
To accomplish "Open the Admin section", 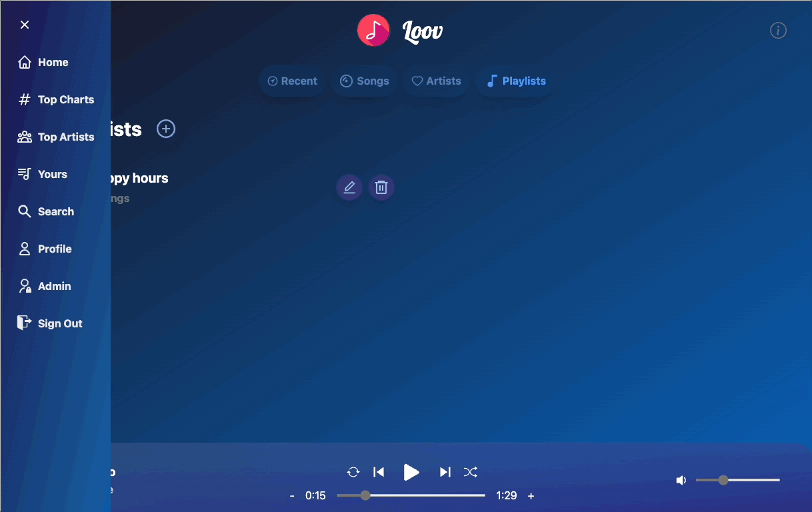I will pyautogui.click(x=45, y=286).
